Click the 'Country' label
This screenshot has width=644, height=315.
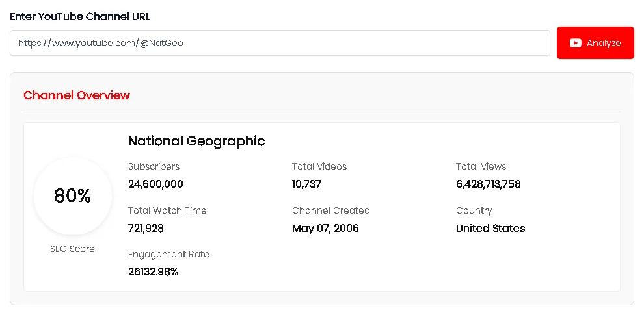474,211
